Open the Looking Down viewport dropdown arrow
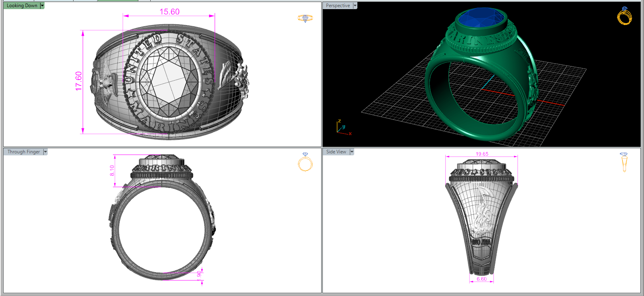This screenshot has width=644, height=296. point(42,6)
